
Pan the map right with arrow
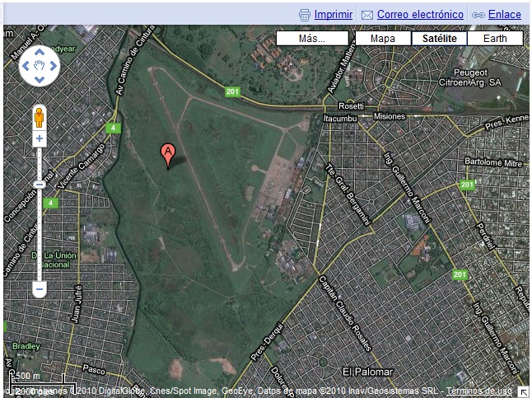[53, 66]
